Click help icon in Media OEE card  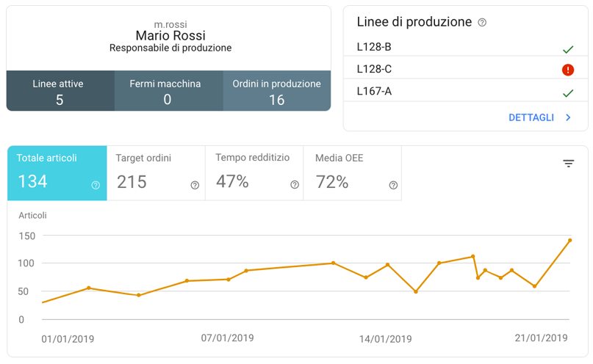pos(393,186)
